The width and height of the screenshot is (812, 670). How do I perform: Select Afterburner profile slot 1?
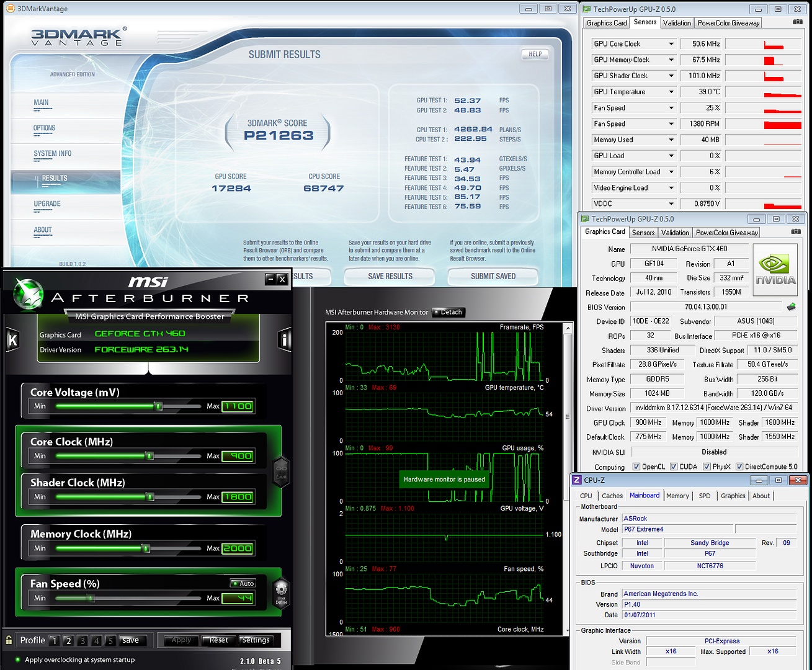[x=55, y=641]
